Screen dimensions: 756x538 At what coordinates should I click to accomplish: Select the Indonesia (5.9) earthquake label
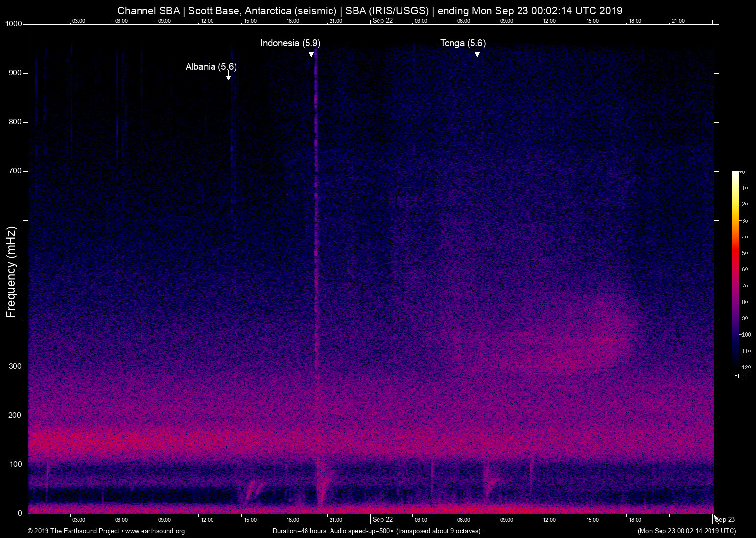[x=290, y=43]
